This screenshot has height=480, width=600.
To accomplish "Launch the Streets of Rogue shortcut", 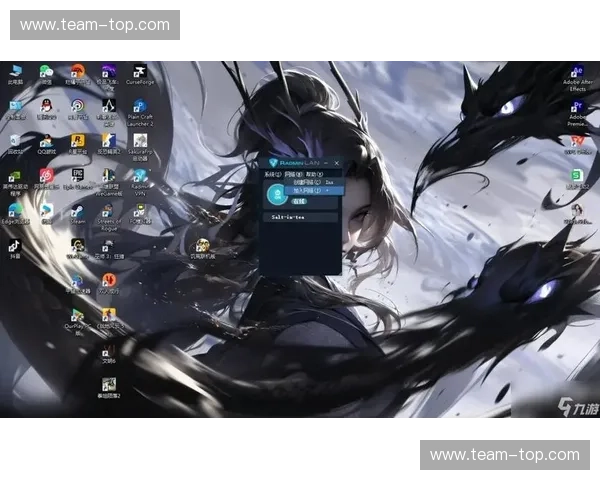I will coord(109,211).
